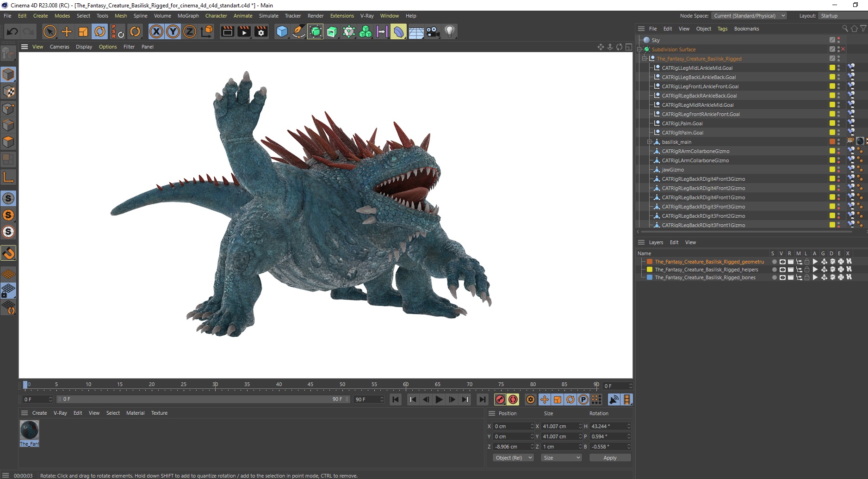Click the Apply button
Image resolution: width=868 pixels, height=479 pixels.
tap(610, 458)
